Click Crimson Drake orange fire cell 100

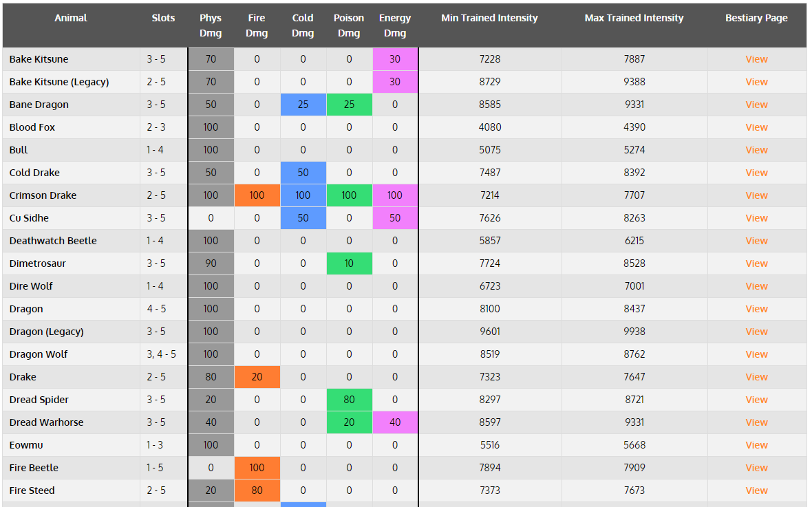(x=257, y=196)
